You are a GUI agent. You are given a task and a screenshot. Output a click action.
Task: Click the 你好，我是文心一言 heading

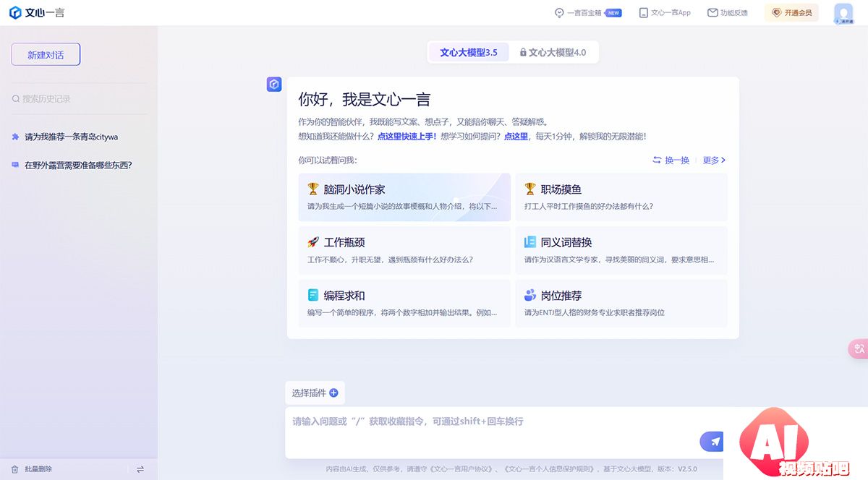[x=365, y=100]
